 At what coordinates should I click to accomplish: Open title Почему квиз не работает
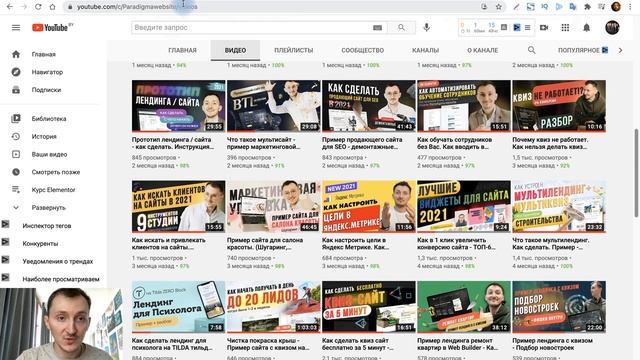pos(550,143)
